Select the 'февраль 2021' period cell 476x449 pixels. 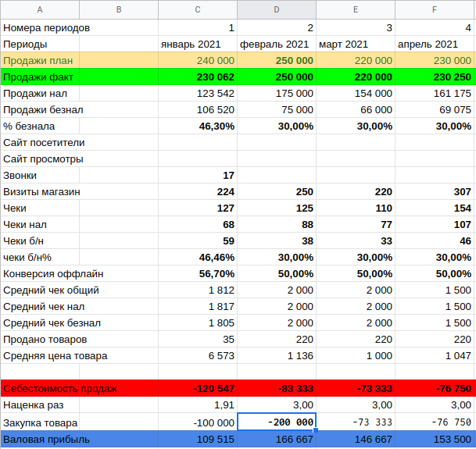pyautogui.click(x=277, y=45)
